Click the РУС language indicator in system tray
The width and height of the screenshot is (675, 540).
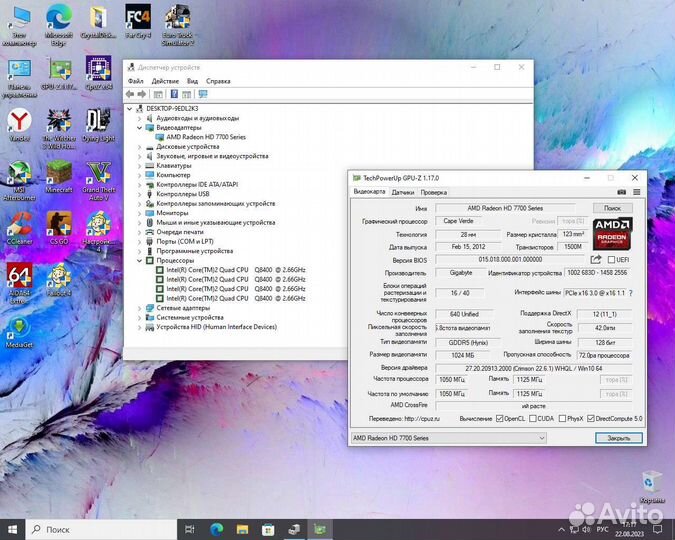click(603, 529)
